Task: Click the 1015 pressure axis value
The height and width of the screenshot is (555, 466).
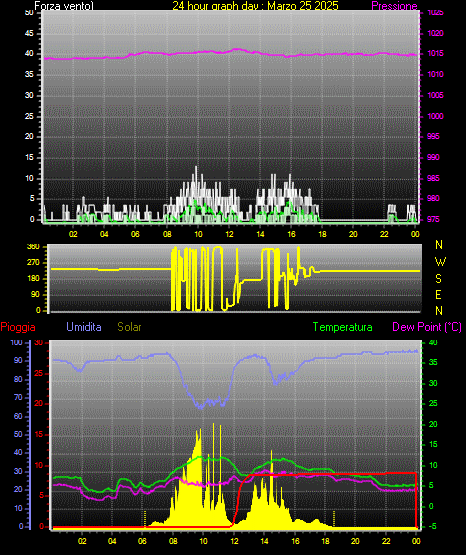Action: (x=436, y=53)
